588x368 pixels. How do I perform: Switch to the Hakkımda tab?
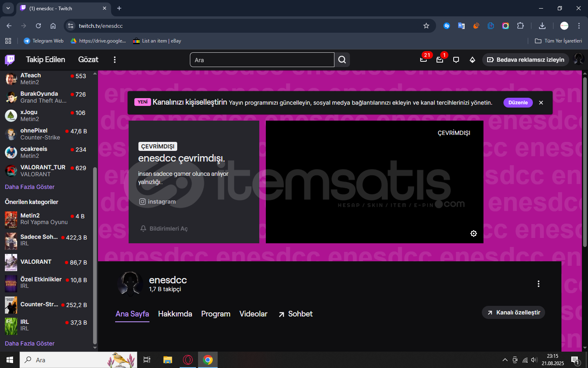175,314
